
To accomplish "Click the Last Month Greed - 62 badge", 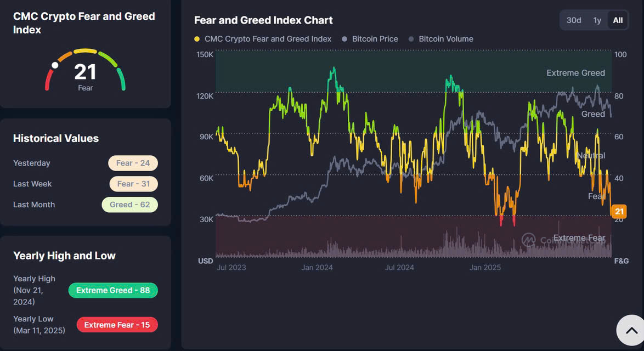I will (x=129, y=205).
